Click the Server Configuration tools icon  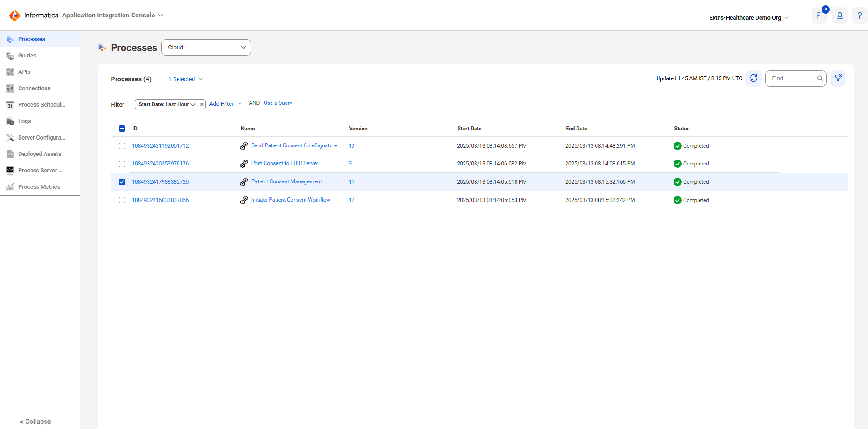coord(10,138)
